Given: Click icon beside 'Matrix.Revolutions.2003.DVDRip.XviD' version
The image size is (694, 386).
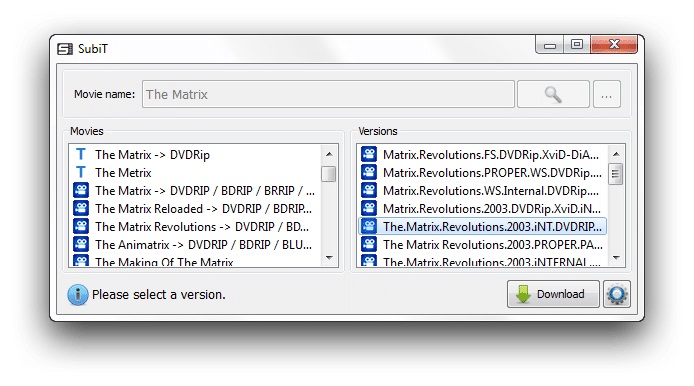Looking at the screenshot, I should point(369,208).
